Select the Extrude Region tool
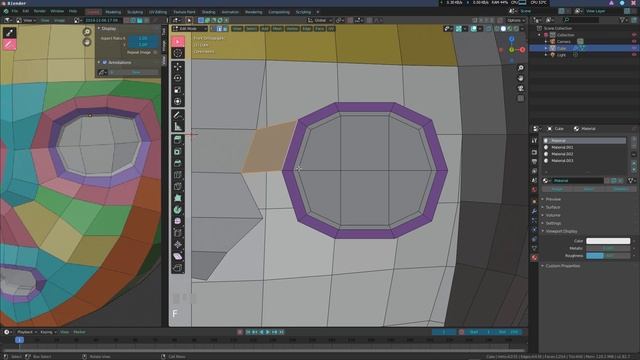Image resolution: width=640 pixels, height=360 pixels. [178, 140]
